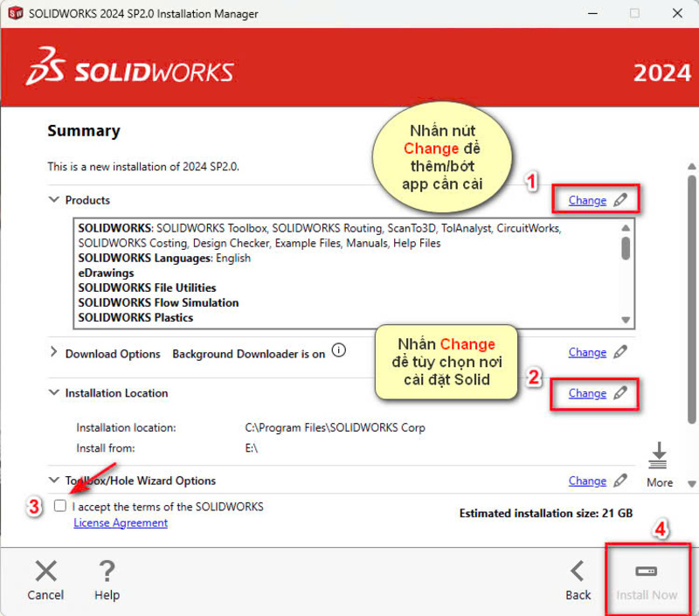Click the products list scrollbar thumb
Screen dimensions: 699x616
pyautogui.click(x=626, y=248)
